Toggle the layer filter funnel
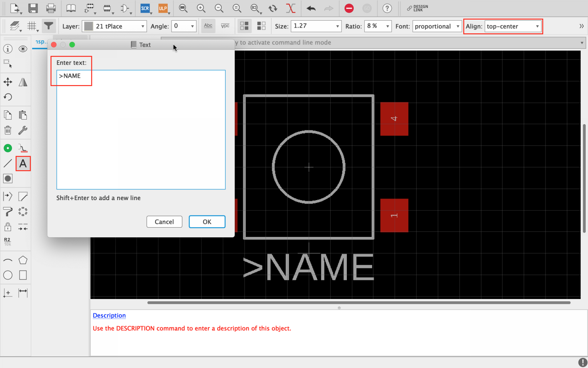588x368 pixels. point(49,26)
